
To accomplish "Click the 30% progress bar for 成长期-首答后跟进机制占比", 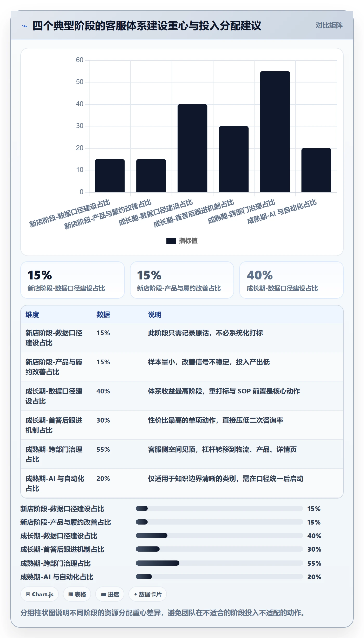I will [219, 549].
